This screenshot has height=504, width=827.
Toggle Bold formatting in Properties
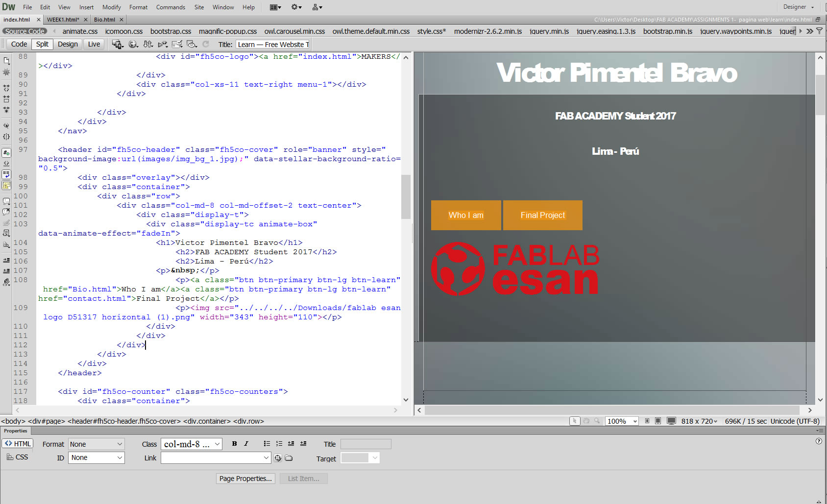pos(234,444)
